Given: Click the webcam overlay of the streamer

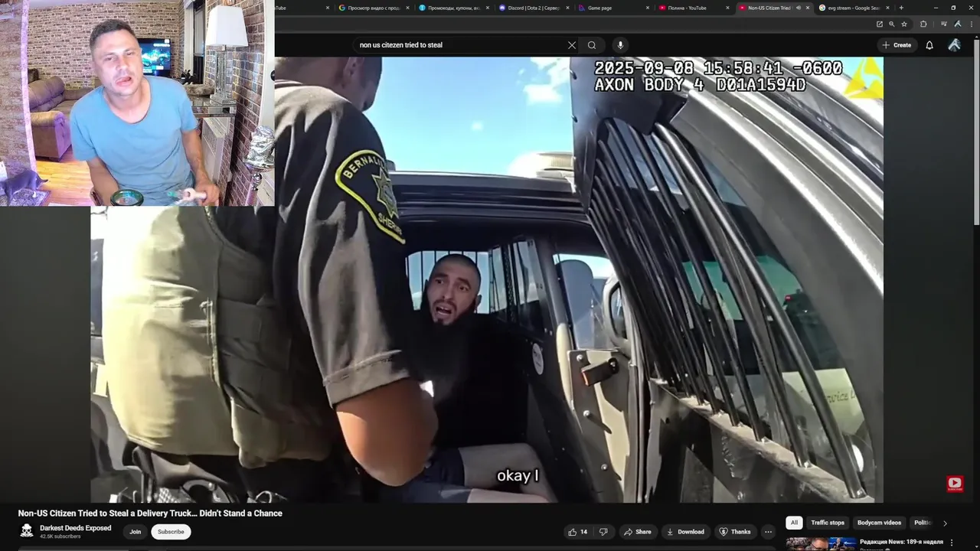Looking at the screenshot, I should pos(137,103).
